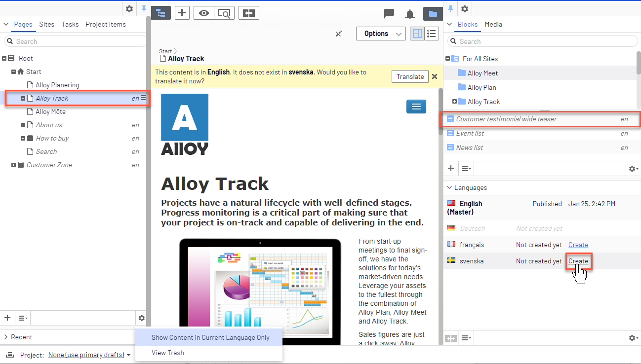Toggle preview mode eye icon

pyautogui.click(x=204, y=13)
